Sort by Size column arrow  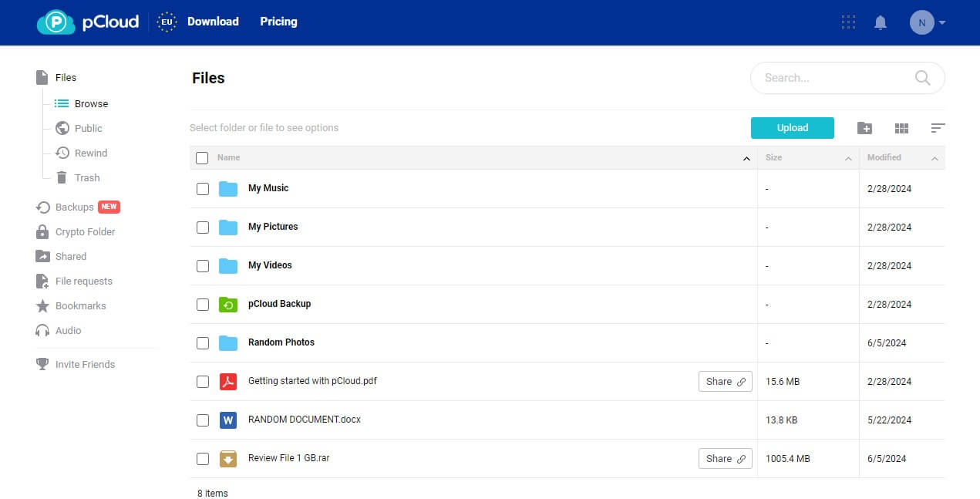[x=848, y=159]
